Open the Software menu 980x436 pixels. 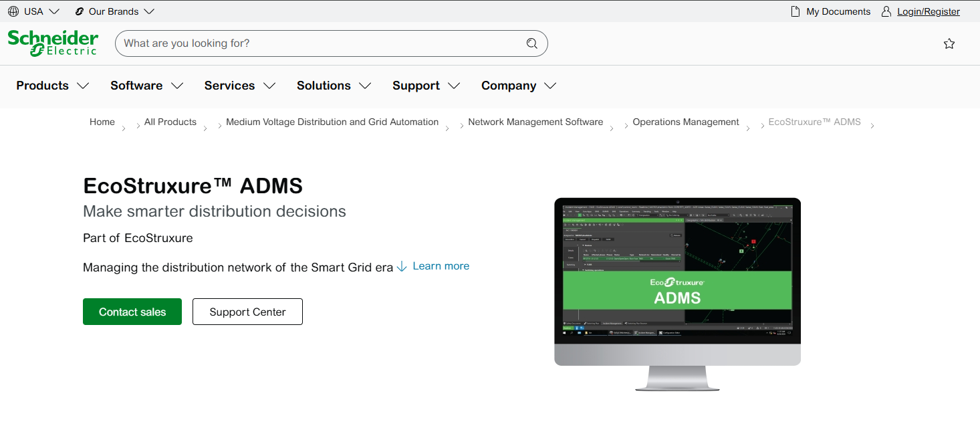tap(136, 86)
